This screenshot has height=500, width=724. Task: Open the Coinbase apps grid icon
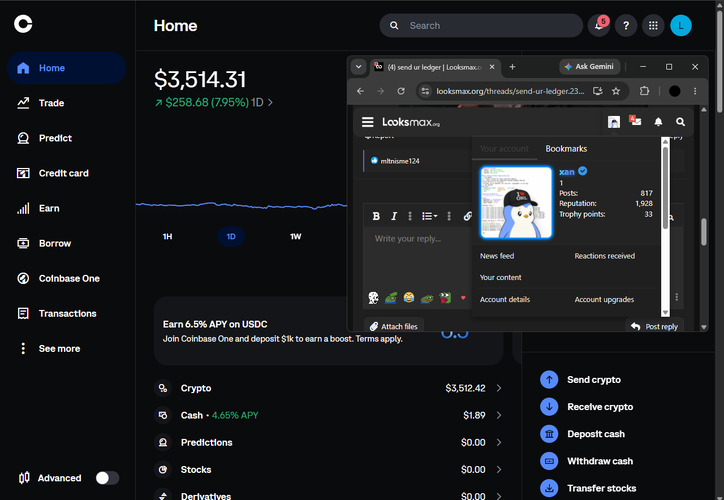click(x=653, y=25)
